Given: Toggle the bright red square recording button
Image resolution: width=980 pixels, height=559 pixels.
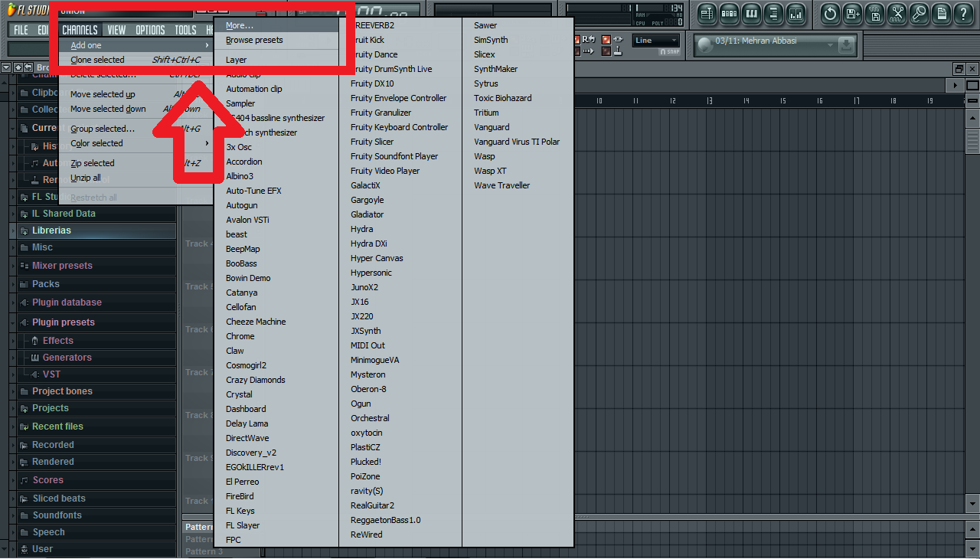Looking at the screenshot, I should 606,40.
